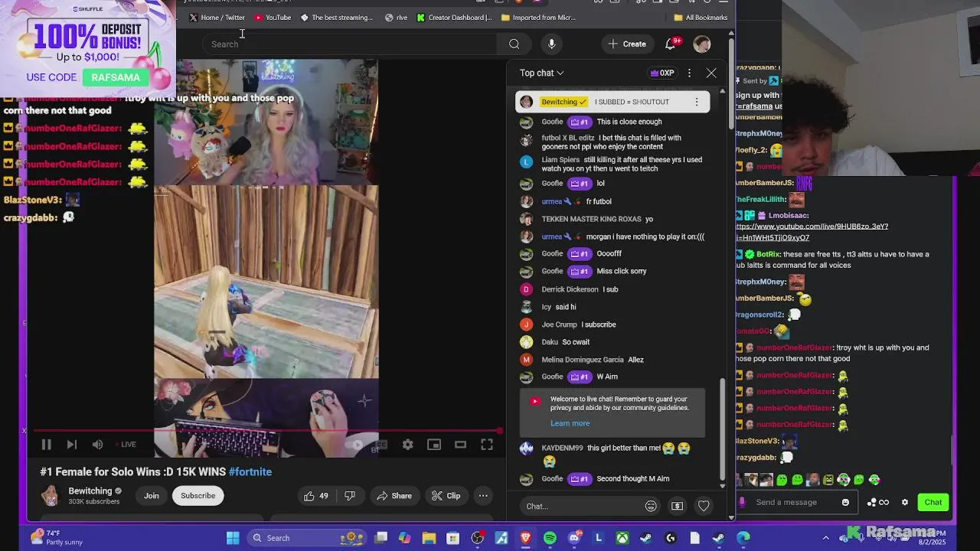Open the Create menu

627,44
